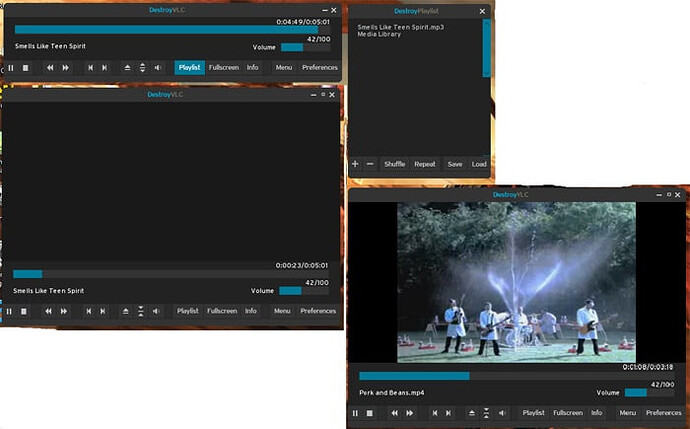Toggle Repeat in the playlist window
This screenshot has width=690, height=429.
pos(425,164)
